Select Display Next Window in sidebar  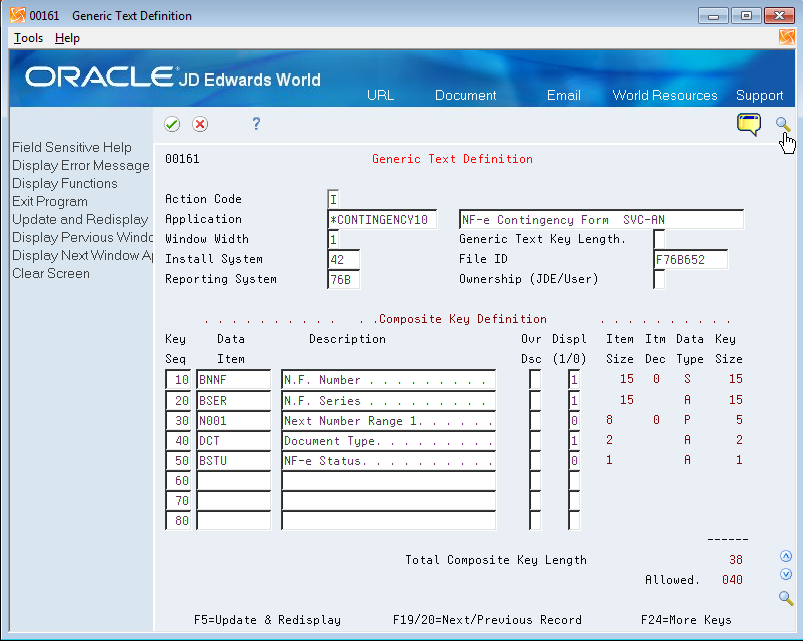pyautogui.click(x=82, y=255)
